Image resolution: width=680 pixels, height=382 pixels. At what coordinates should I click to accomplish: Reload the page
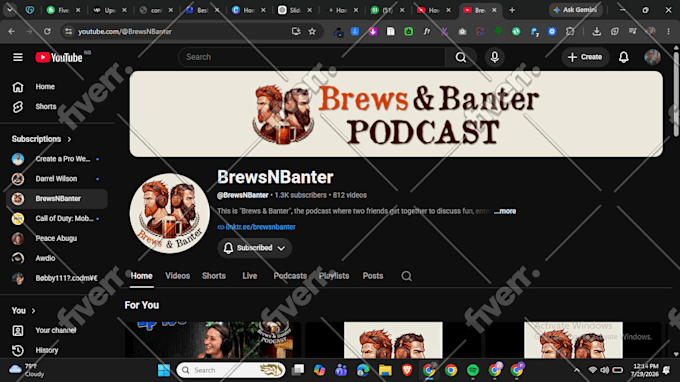[47, 31]
